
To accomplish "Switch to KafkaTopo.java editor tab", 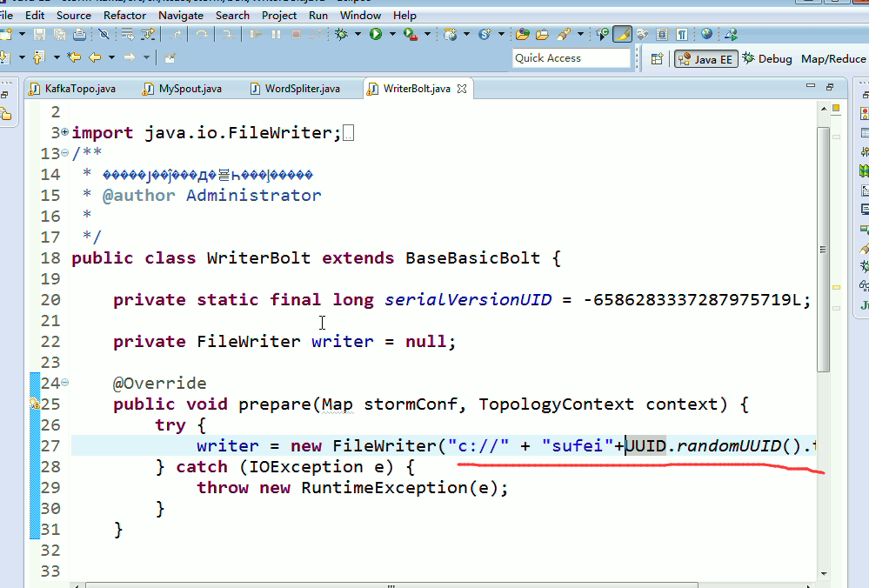I will (x=73, y=89).
